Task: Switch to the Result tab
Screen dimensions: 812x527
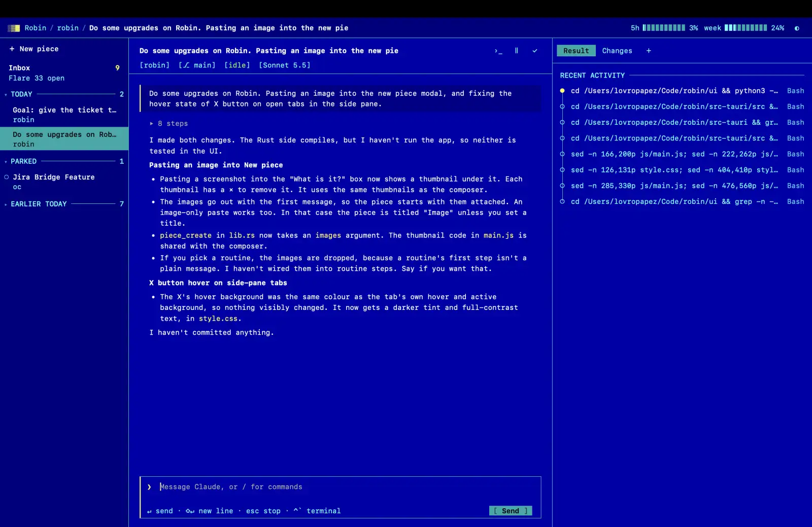Action: coord(576,51)
